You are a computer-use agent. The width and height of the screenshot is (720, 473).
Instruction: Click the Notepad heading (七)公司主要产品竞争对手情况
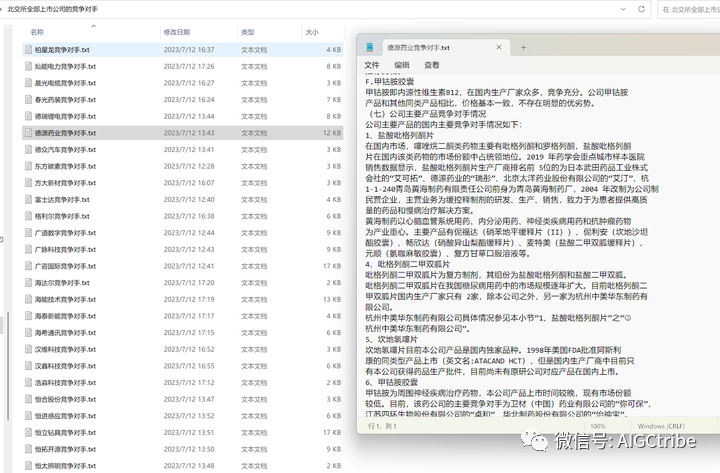tap(427, 113)
